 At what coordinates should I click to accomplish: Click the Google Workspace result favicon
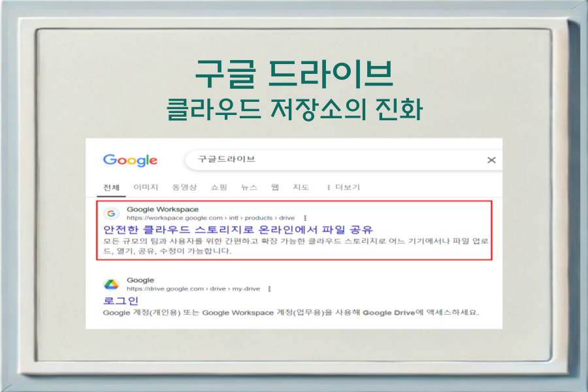tap(111, 214)
